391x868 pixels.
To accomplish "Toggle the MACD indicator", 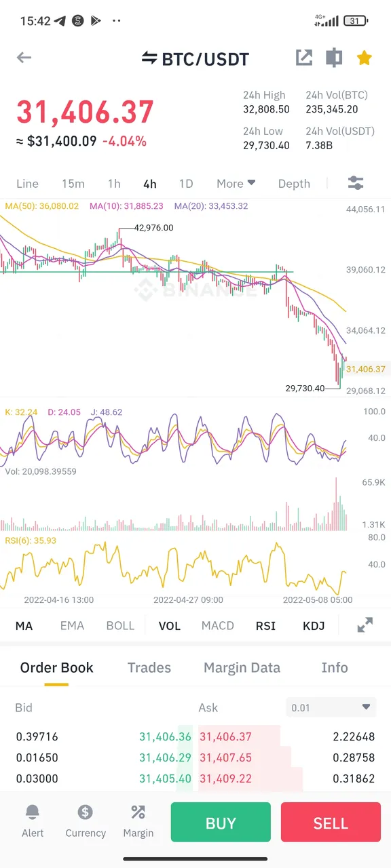I will tap(218, 626).
